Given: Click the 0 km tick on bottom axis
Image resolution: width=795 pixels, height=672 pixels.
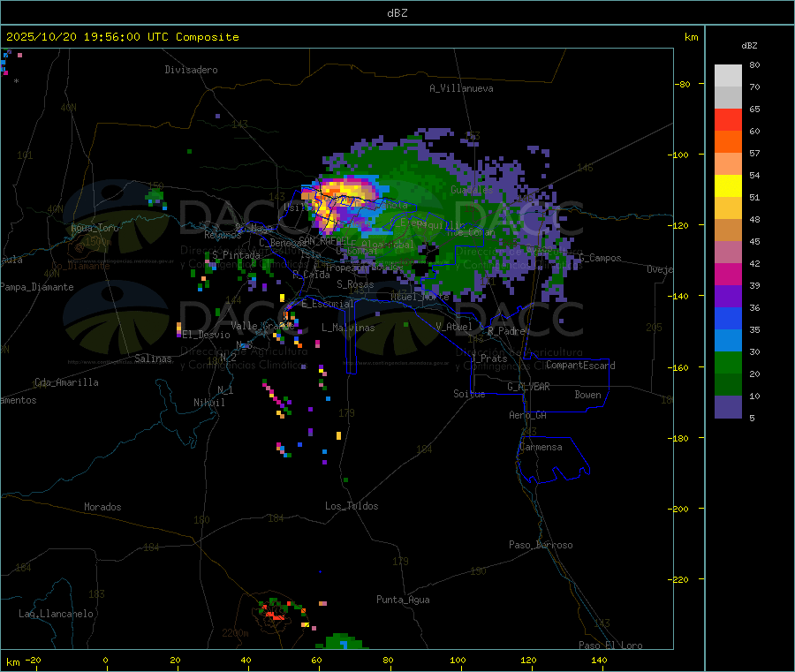Looking at the screenshot, I should click(105, 660).
